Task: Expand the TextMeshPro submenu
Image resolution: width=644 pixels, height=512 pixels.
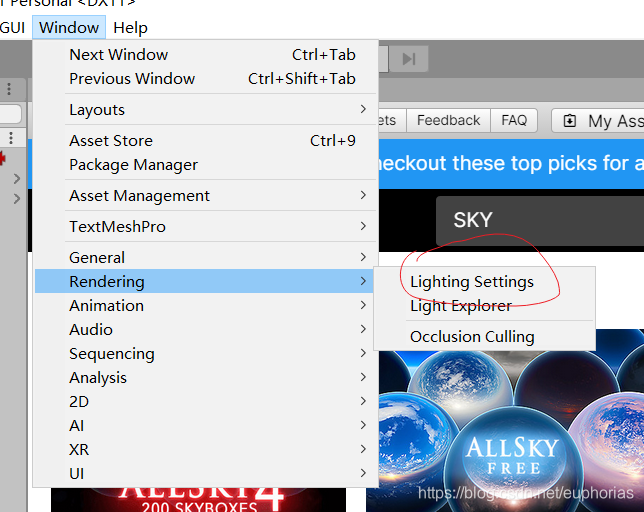Action: coord(206,226)
